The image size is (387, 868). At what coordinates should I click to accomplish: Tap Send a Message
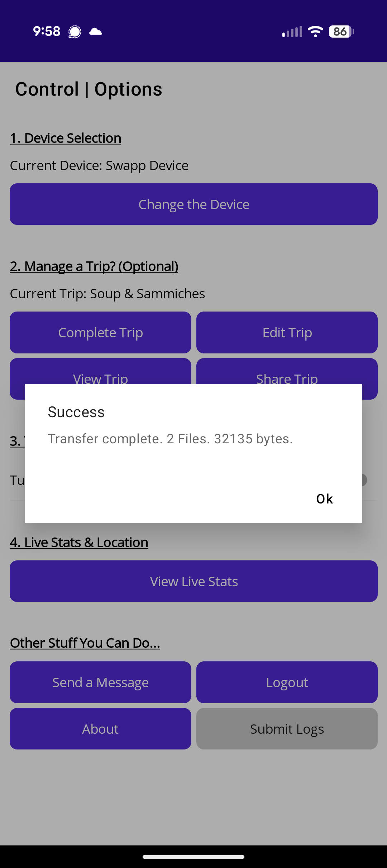100,683
